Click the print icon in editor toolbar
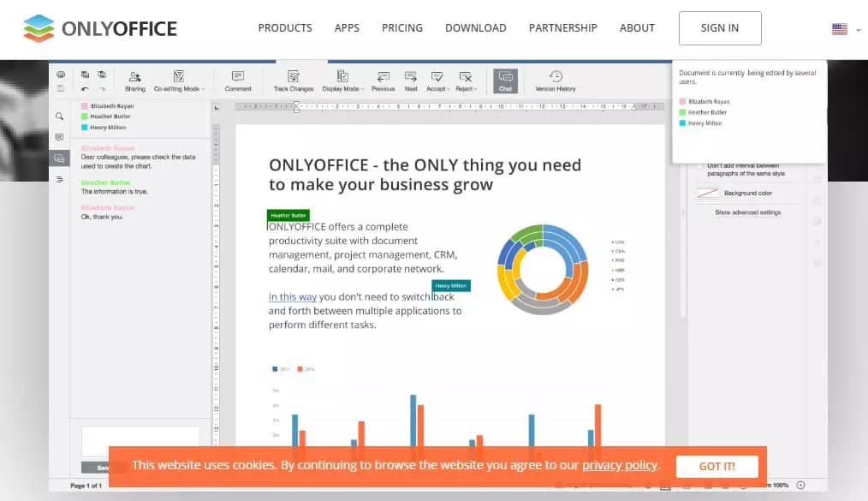This screenshot has width=868, height=501. click(61, 75)
